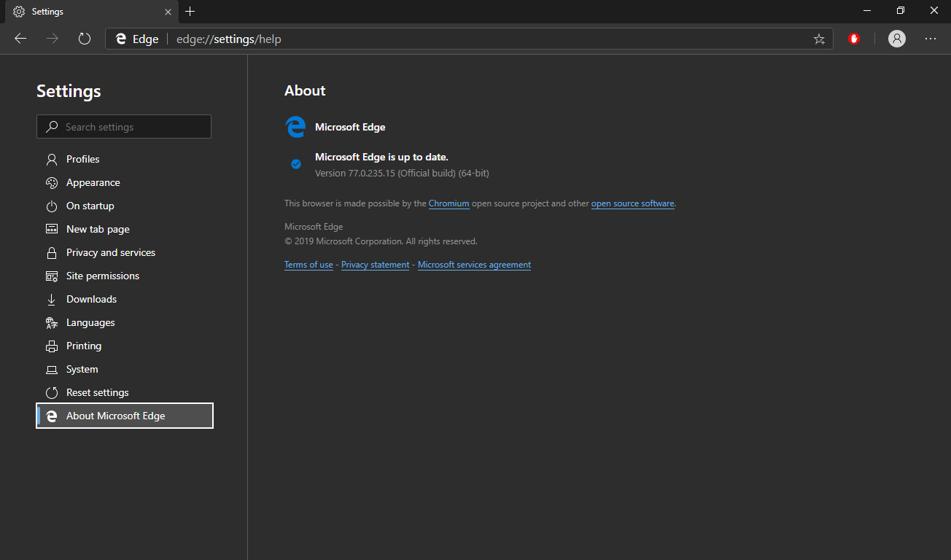Open the Privacy statement link
This screenshot has width=951, height=560.
point(375,265)
